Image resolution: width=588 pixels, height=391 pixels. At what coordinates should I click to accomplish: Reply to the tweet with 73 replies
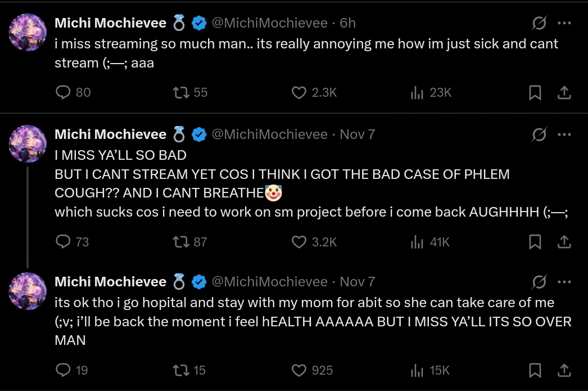[64, 242]
